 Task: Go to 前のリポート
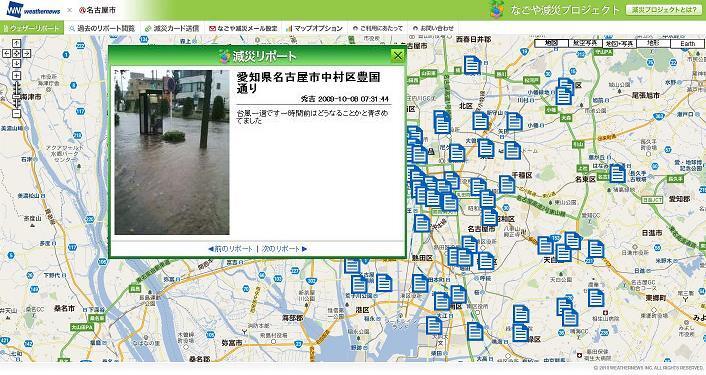tap(231, 248)
